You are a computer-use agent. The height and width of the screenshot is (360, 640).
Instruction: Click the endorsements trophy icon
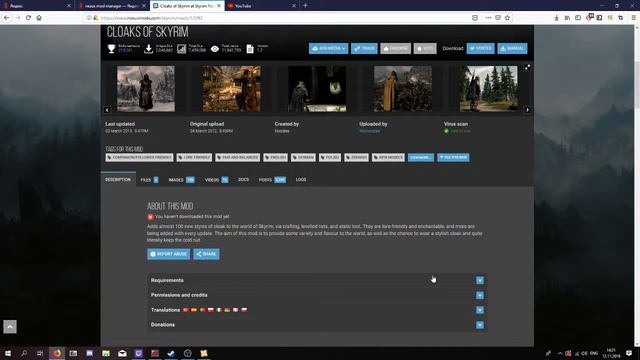coord(111,49)
